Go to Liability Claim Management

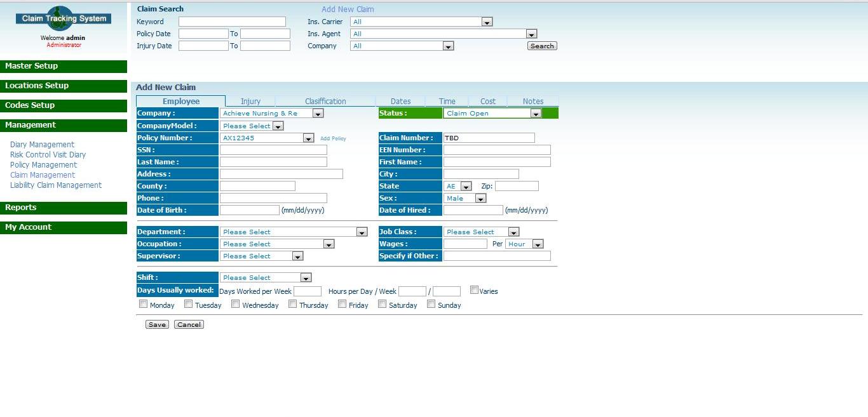[56, 185]
